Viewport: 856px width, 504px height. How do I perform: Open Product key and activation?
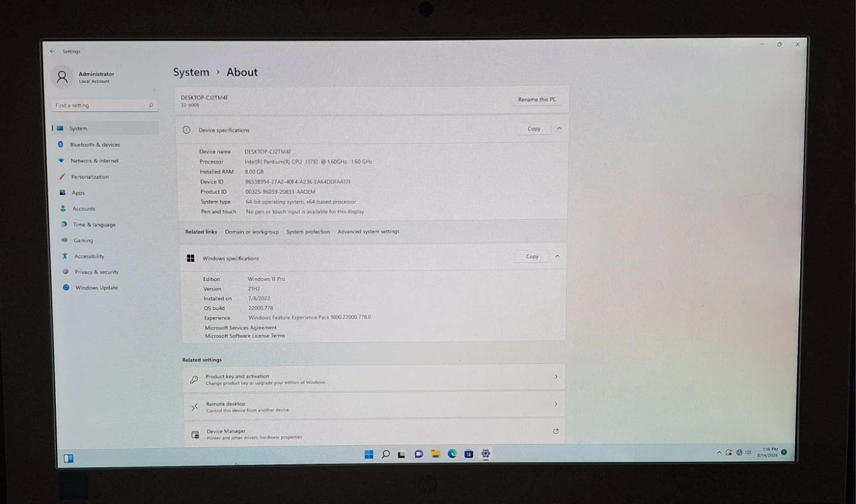point(374,378)
